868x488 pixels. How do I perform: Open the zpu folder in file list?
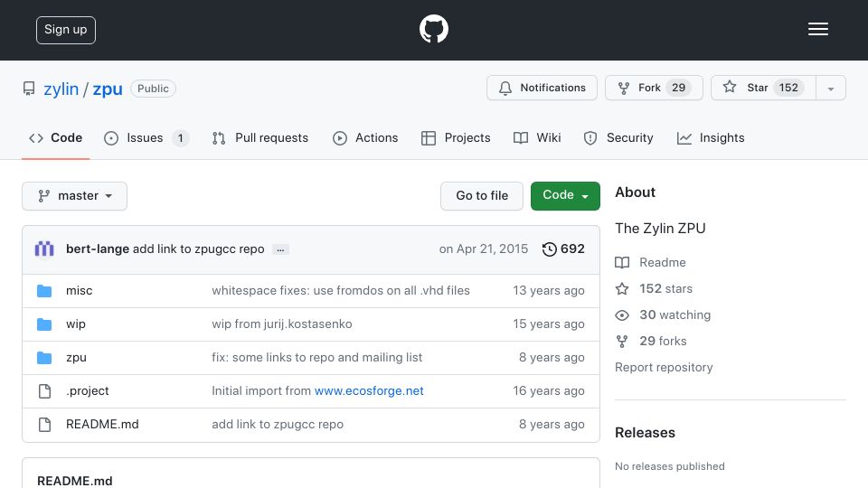(x=76, y=358)
